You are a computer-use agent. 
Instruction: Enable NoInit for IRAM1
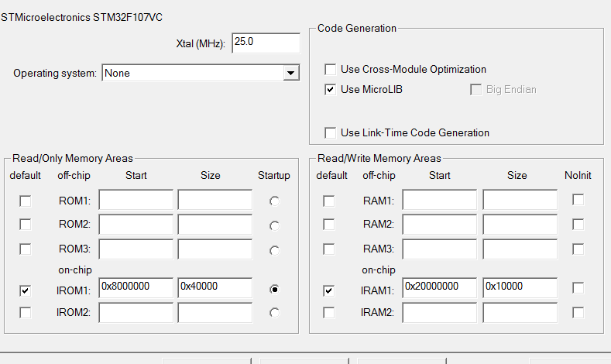578,288
